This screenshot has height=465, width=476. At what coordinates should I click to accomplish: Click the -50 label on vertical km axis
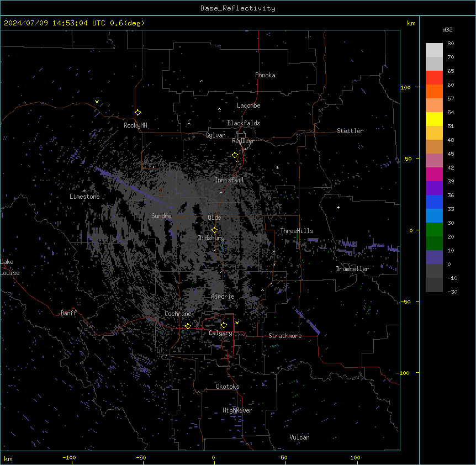click(405, 302)
